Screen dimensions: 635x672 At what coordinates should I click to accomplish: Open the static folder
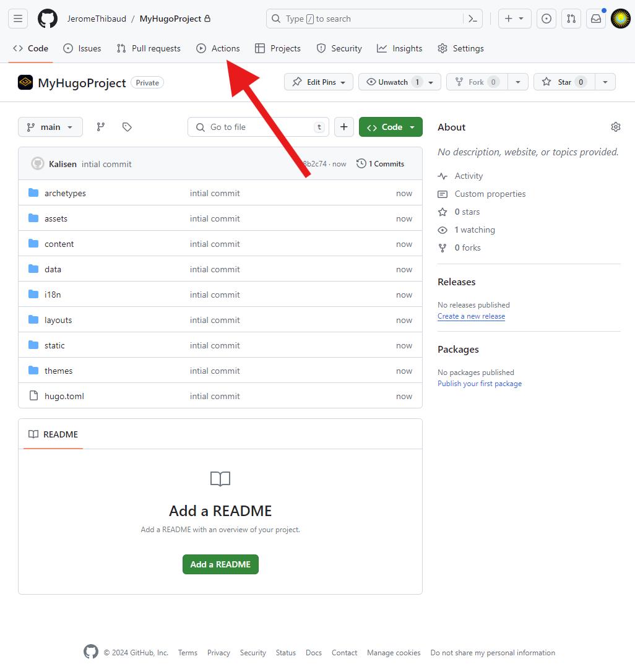(x=54, y=345)
